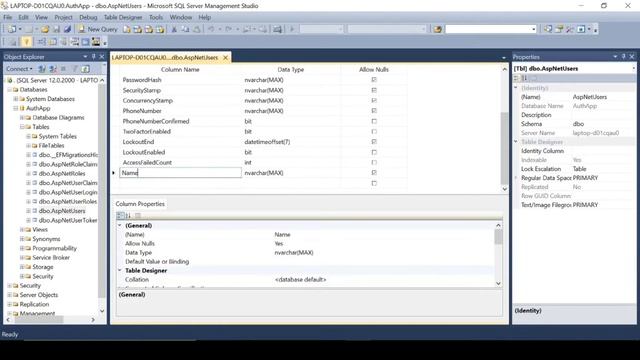640x360 pixels.
Task: Collapse the AuthApp database node
Action: pyautogui.click(x=16, y=108)
